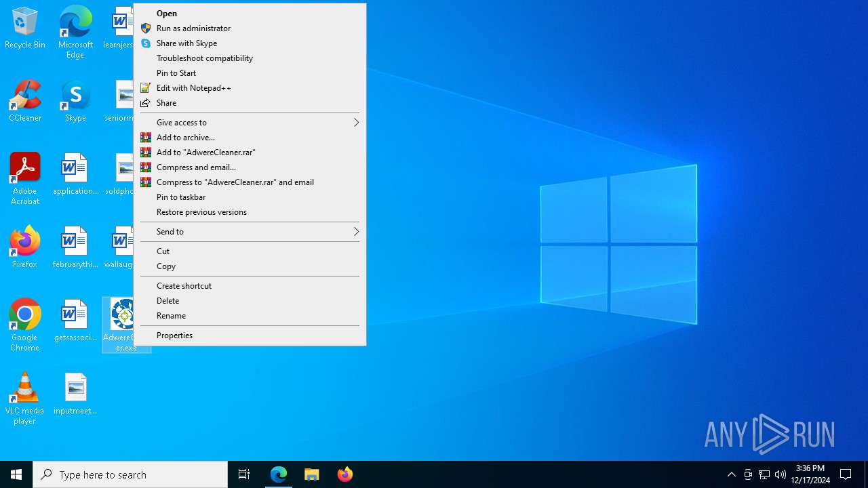Select the inputmeet... image file icon

click(75, 394)
